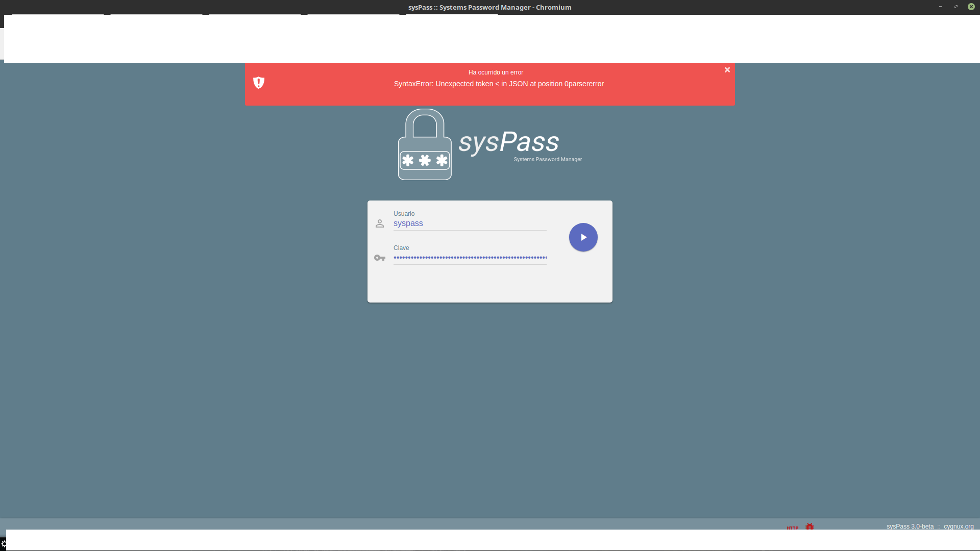Dismiss the red error notification
Image resolution: width=980 pixels, height=551 pixels.
tap(727, 70)
